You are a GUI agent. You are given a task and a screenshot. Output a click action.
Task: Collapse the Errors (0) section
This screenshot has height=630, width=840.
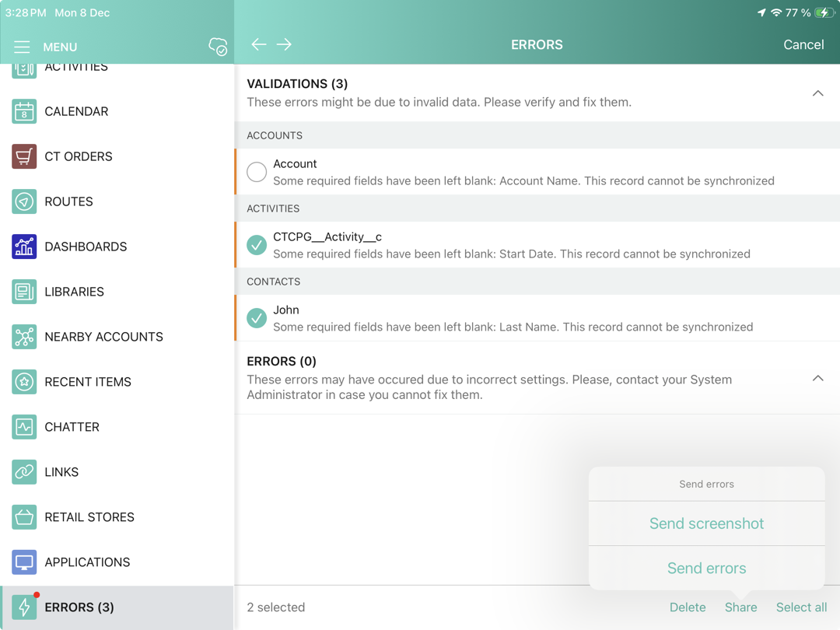(817, 378)
